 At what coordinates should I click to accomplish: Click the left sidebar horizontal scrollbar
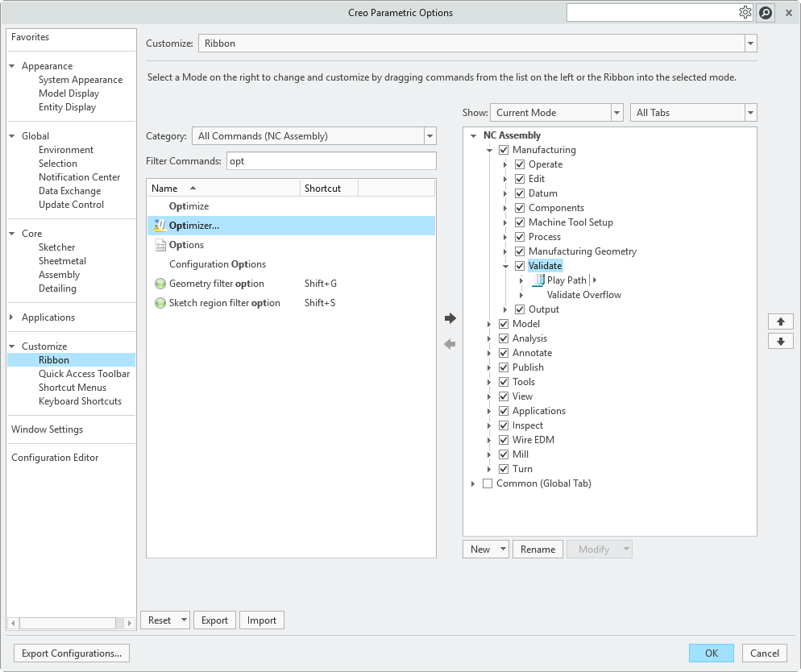68,623
